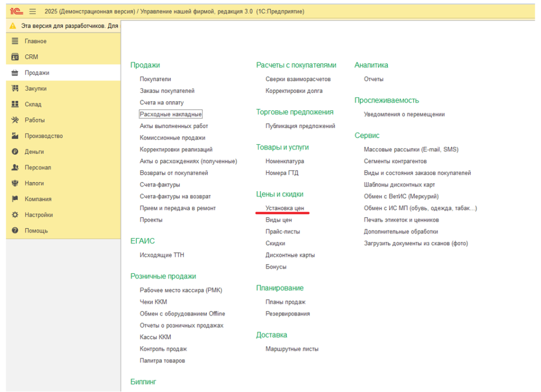Open Корректировки реализаций
The width and height of the screenshot is (541, 392).
(x=176, y=150)
